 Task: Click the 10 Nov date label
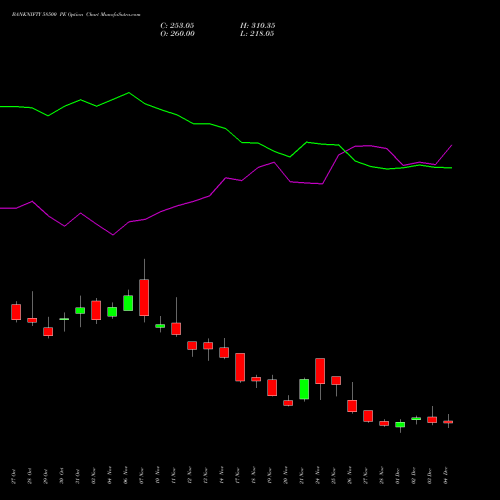[157, 476]
